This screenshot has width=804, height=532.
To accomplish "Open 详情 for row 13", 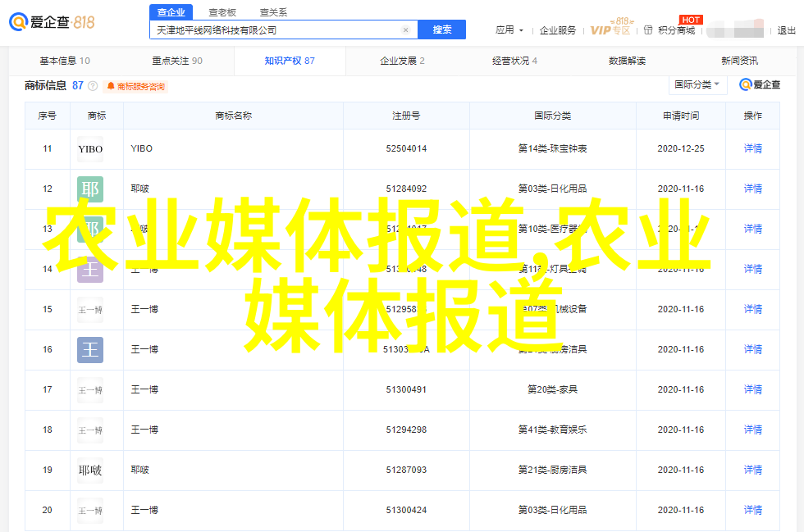I will [753, 229].
